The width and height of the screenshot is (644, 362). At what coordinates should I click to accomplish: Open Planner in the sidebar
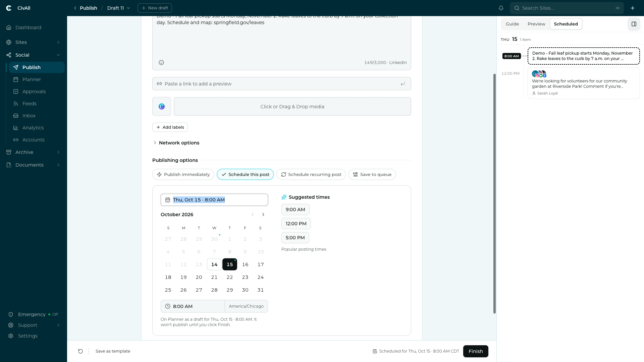pyautogui.click(x=37, y=79)
